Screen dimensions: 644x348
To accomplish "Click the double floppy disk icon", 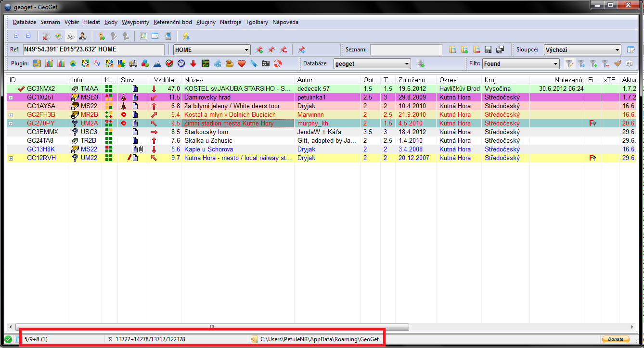I will click(x=500, y=50).
